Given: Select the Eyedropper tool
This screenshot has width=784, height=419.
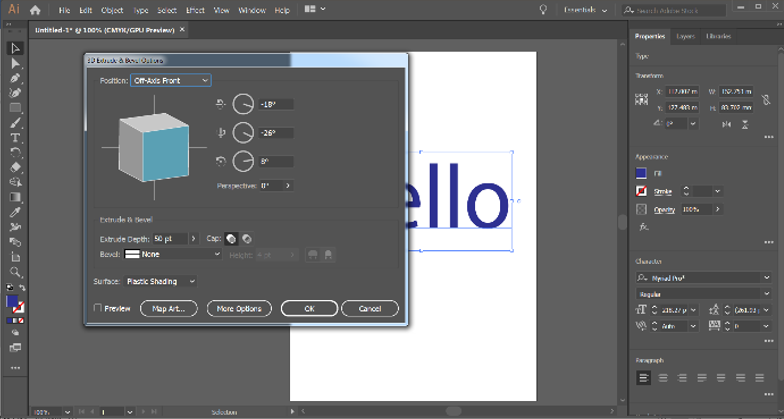Looking at the screenshot, I should pyautogui.click(x=15, y=212).
